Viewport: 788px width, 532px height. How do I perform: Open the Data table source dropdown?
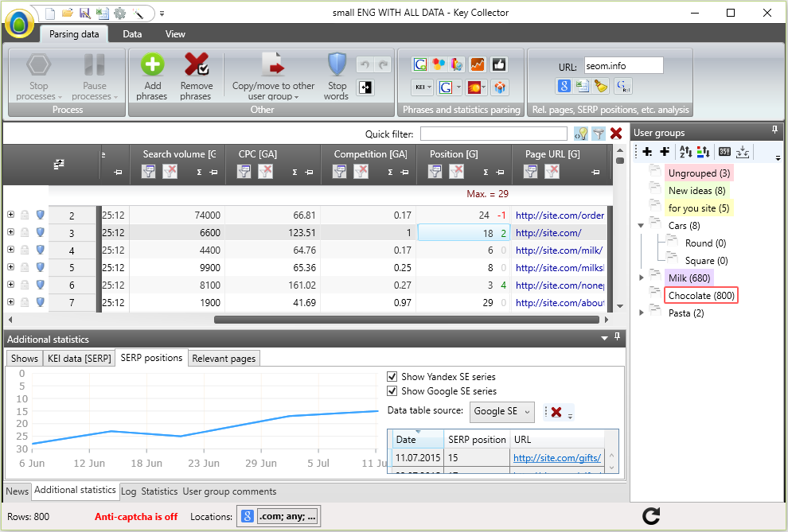tap(501, 411)
